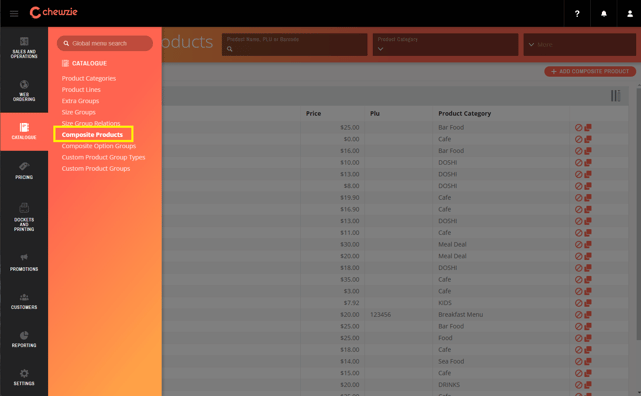Open Product Categories menu item

89,78
